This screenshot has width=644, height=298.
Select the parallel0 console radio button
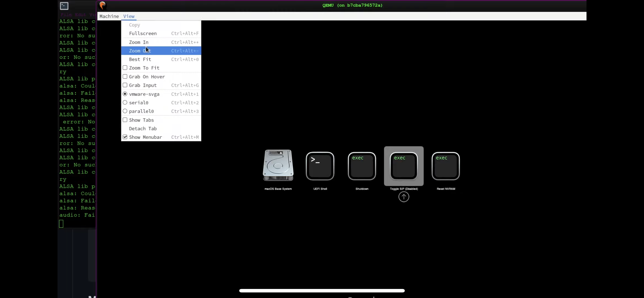pyautogui.click(x=125, y=111)
